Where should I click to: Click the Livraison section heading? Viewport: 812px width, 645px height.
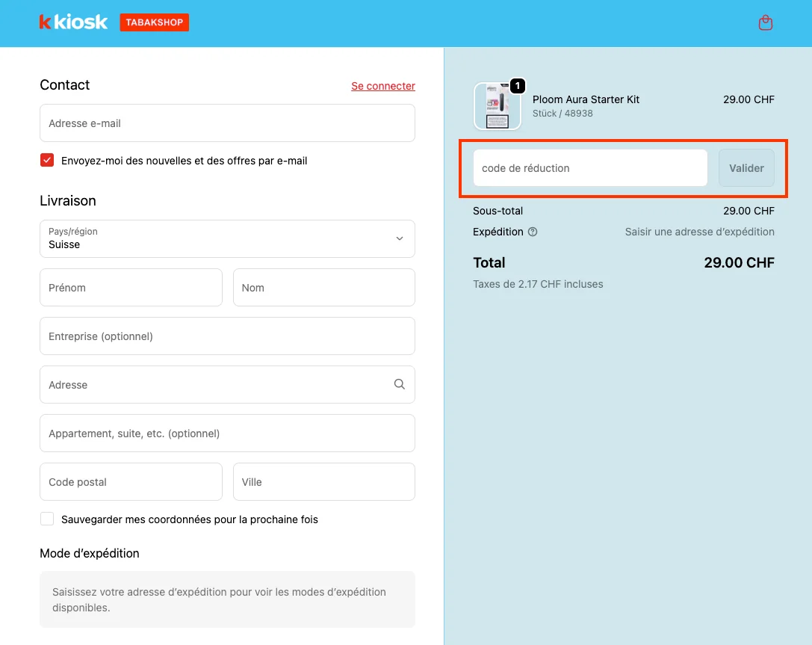(68, 200)
